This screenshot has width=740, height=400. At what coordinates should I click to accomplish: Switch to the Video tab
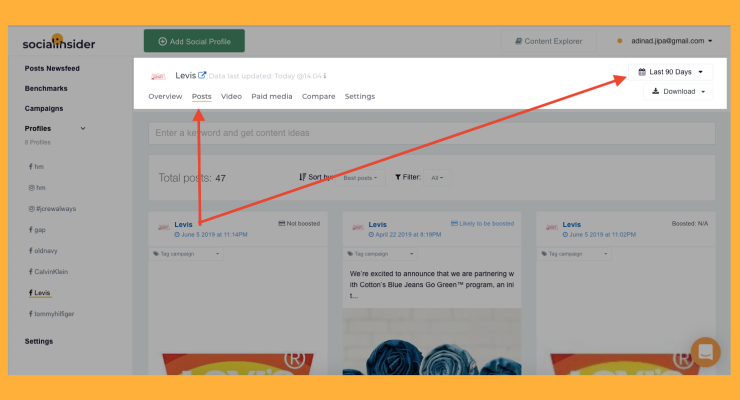point(231,96)
